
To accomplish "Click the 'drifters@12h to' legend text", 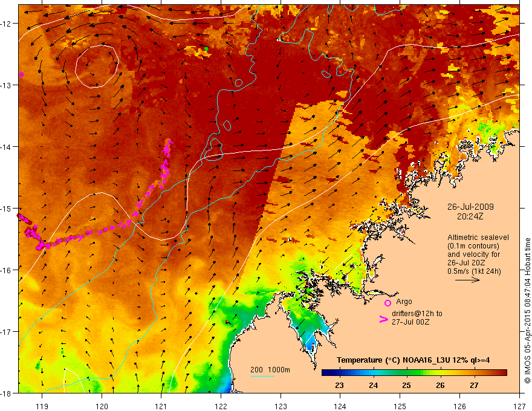I will [x=417, y=314].
